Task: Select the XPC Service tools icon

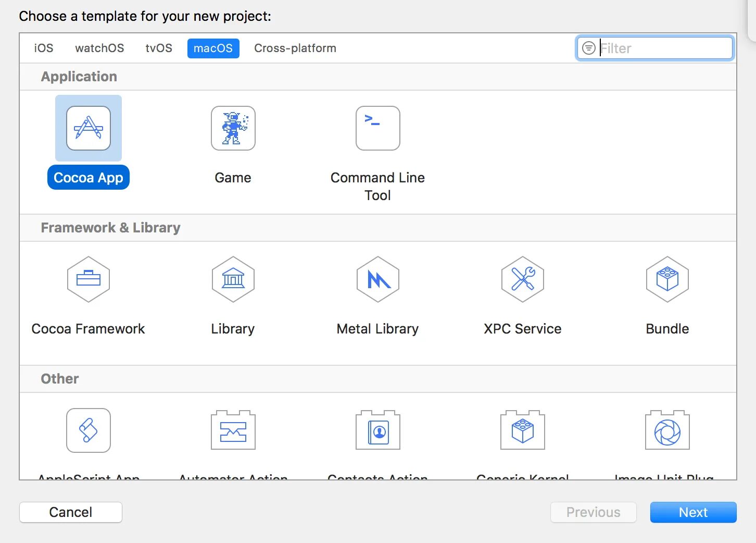Action: [x=523, y=279]
